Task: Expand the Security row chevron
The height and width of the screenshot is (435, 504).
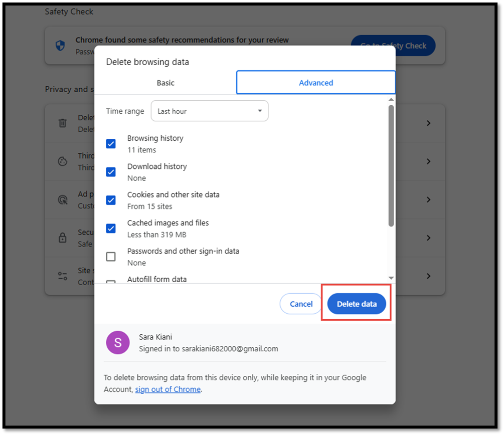Action: click(x=428, y=238)
